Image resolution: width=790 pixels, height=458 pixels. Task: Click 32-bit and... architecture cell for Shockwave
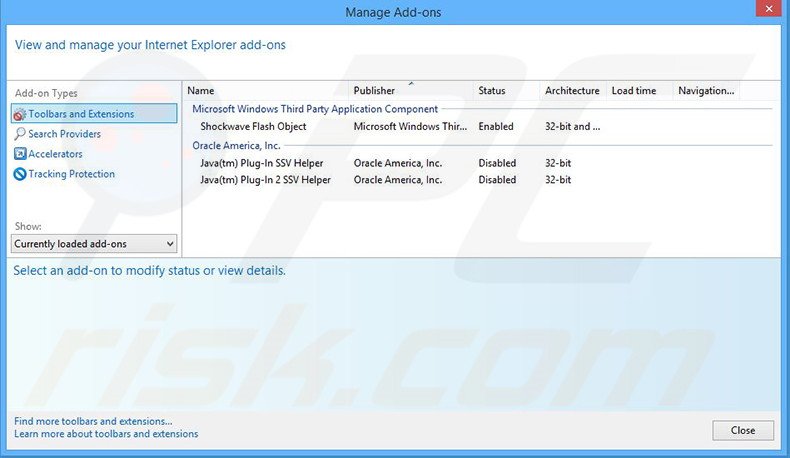pyautogui.click(x=572, y=126)
